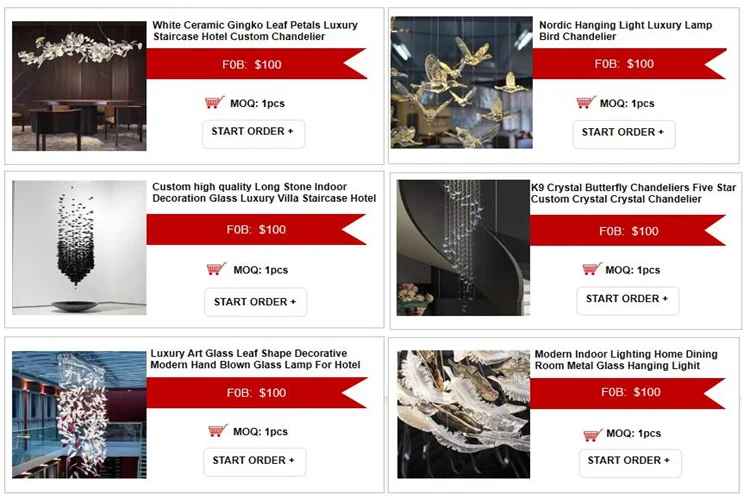Start order for Modern Indoor Metal Glass light

629,462
